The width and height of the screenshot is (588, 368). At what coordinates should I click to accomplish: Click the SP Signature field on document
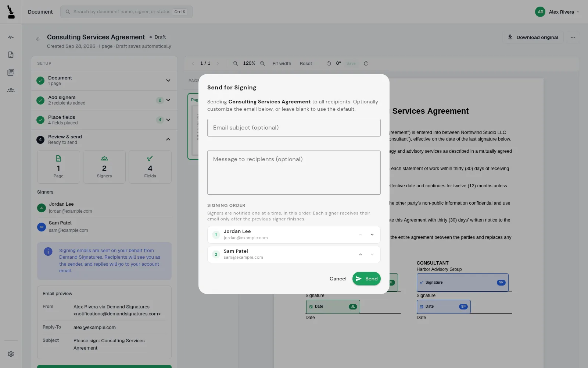463,283
